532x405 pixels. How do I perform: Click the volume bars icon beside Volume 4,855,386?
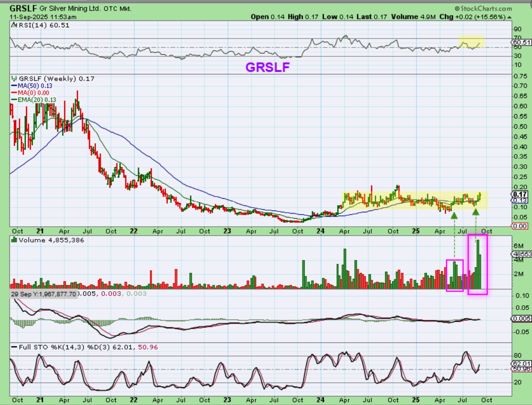[14, 240]
